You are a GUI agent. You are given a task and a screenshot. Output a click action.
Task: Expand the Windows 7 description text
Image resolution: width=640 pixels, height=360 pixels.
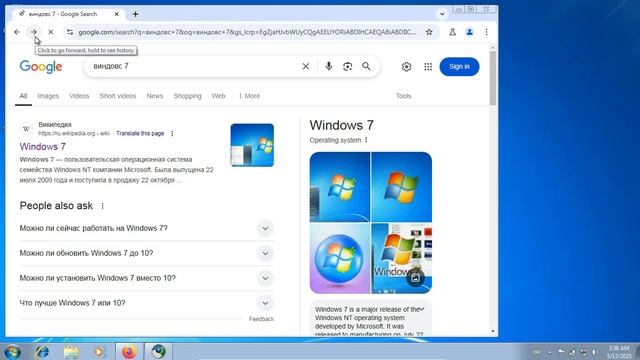coord(422,309)
